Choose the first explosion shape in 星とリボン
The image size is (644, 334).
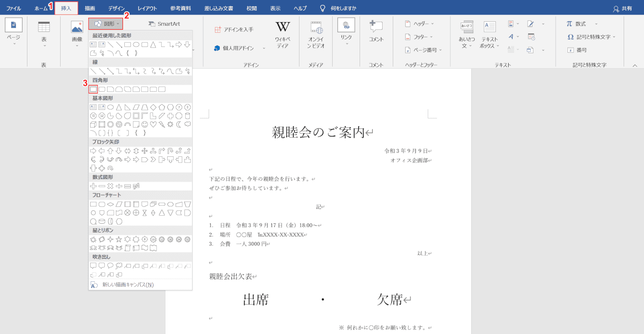(93, 239)
